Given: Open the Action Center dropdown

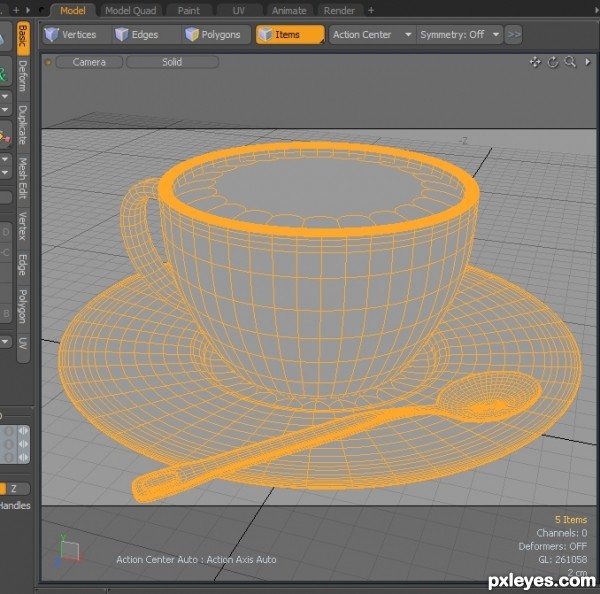Looking at the screenshot, I should pos(372,34).
